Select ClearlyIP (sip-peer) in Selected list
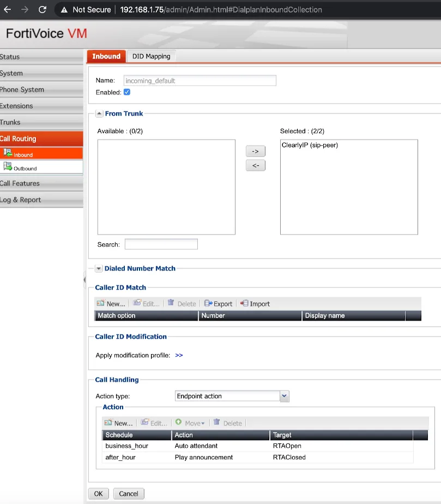The width and height of the screenshot is (441, 504). tap(310, 145)
